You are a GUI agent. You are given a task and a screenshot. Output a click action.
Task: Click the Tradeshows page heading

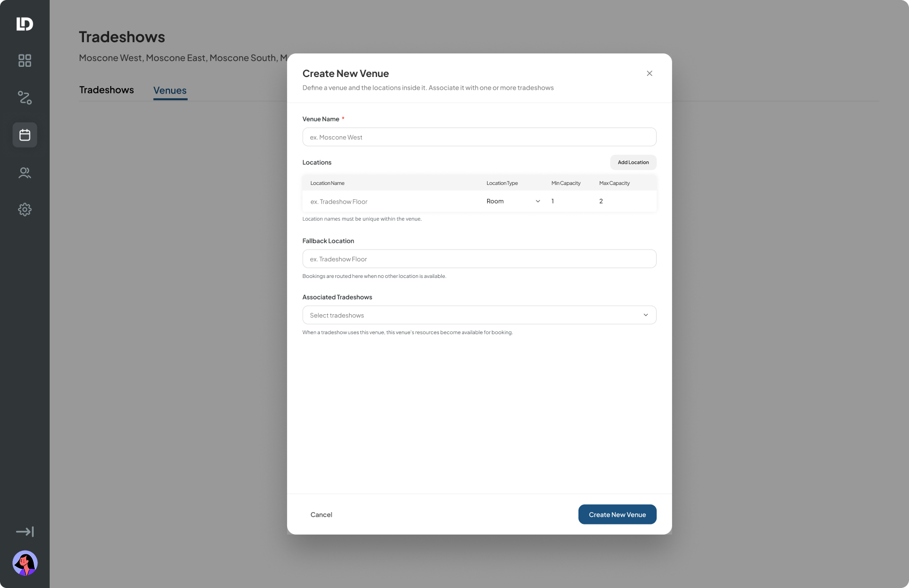122,37
